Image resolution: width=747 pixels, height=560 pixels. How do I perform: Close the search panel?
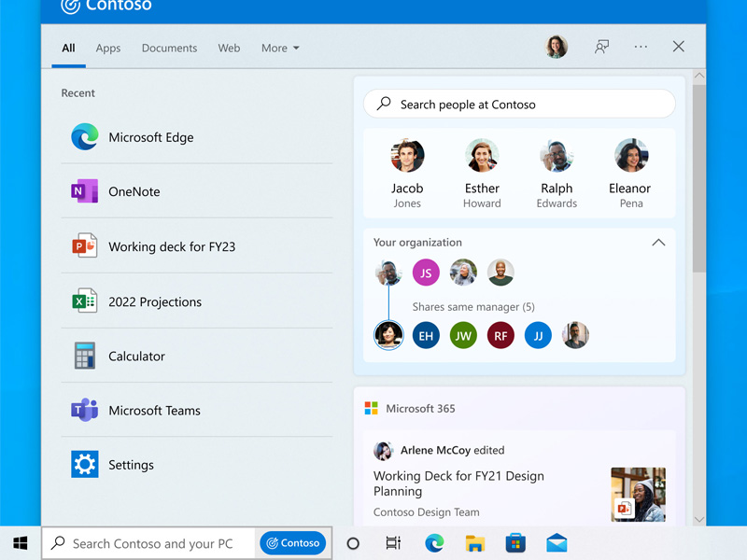click(x=679, y=46)
